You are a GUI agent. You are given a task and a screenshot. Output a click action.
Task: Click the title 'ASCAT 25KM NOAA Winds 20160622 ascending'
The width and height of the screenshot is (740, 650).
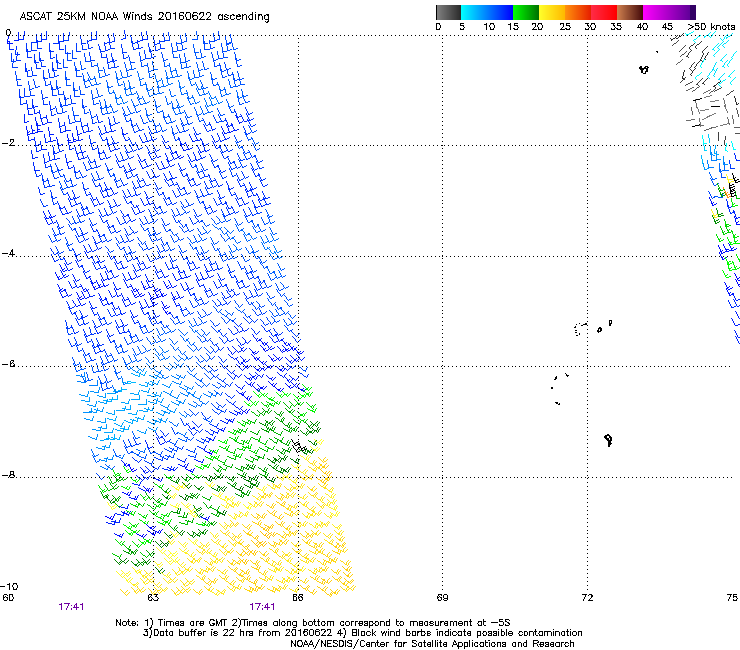tap(144, 17)
